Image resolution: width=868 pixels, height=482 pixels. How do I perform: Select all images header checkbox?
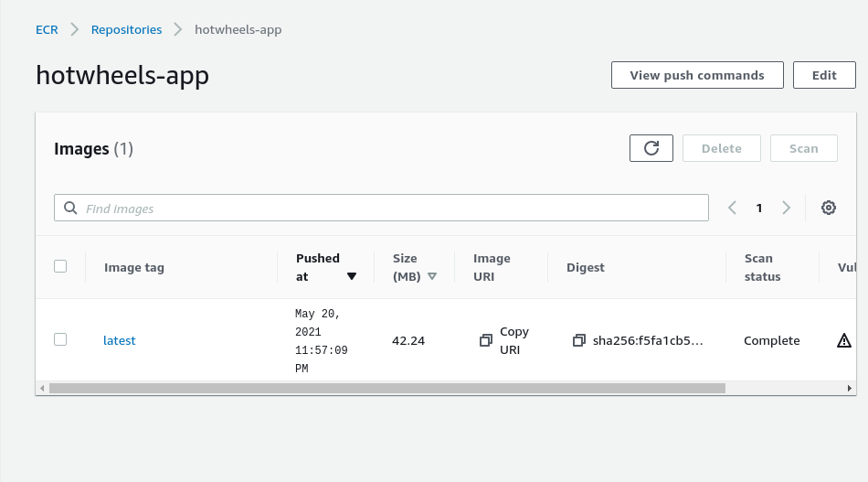tap(60, 266)
